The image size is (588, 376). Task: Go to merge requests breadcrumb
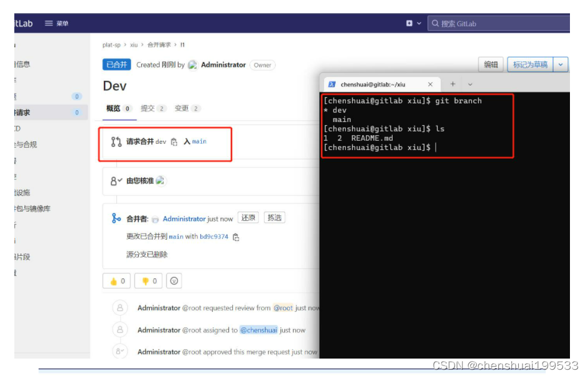(x=159, y=45)
